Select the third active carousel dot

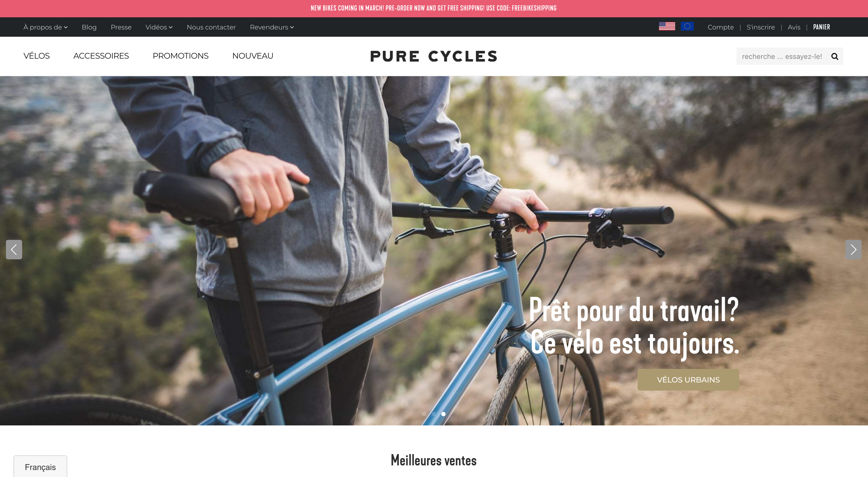click(x=443, y=414)
